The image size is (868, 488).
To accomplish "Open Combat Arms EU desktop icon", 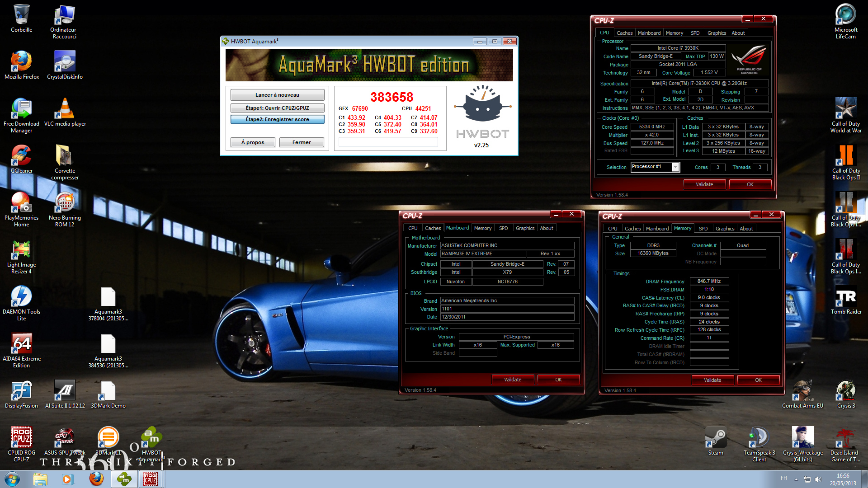I will [802, 394].
